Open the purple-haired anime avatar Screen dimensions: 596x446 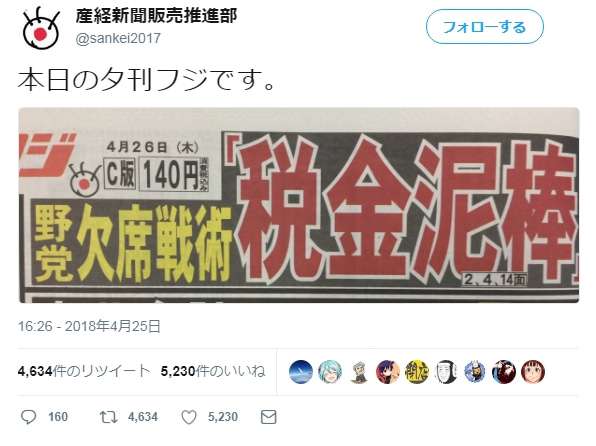click(x=388, y=371)
